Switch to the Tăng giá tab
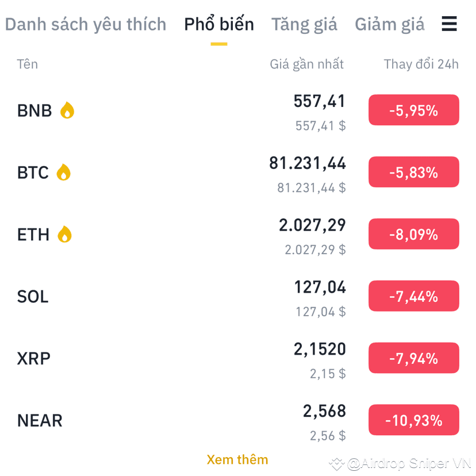The width and height of the screenshot is (476, 476). pos(304,24)
